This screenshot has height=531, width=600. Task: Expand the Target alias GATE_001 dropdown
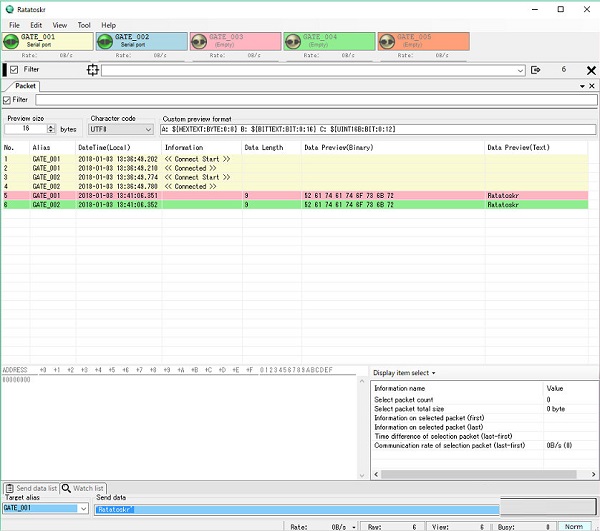[x=82, y=509]
